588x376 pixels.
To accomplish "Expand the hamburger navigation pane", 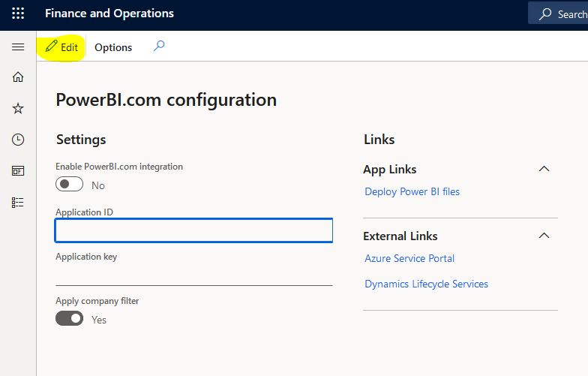I will tap(18, 47).
